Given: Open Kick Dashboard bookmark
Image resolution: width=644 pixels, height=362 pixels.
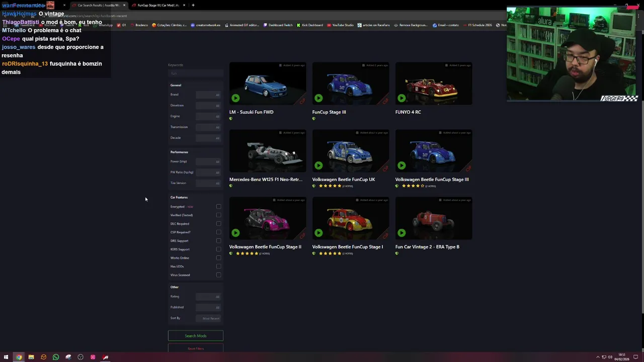Looking at the screenshot, I should point(309,25).
